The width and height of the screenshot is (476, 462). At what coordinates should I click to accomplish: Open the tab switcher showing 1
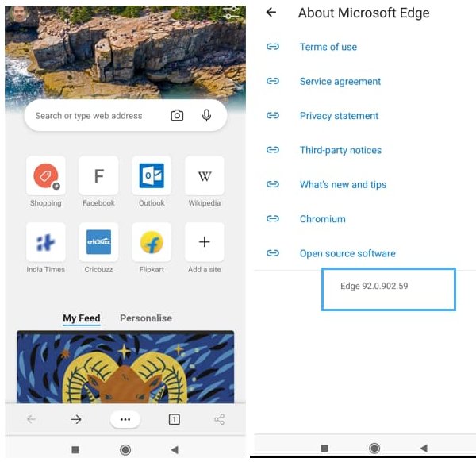[x=175, y=419]
